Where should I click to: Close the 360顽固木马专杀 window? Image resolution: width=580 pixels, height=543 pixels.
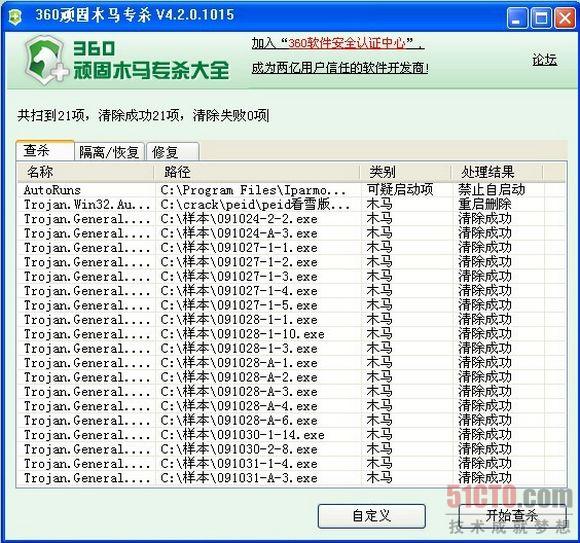pos(564,17)
